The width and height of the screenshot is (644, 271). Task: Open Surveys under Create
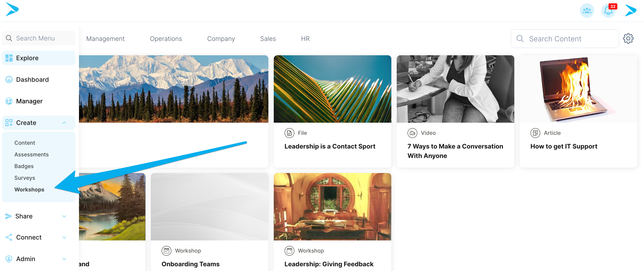(24, 178)
